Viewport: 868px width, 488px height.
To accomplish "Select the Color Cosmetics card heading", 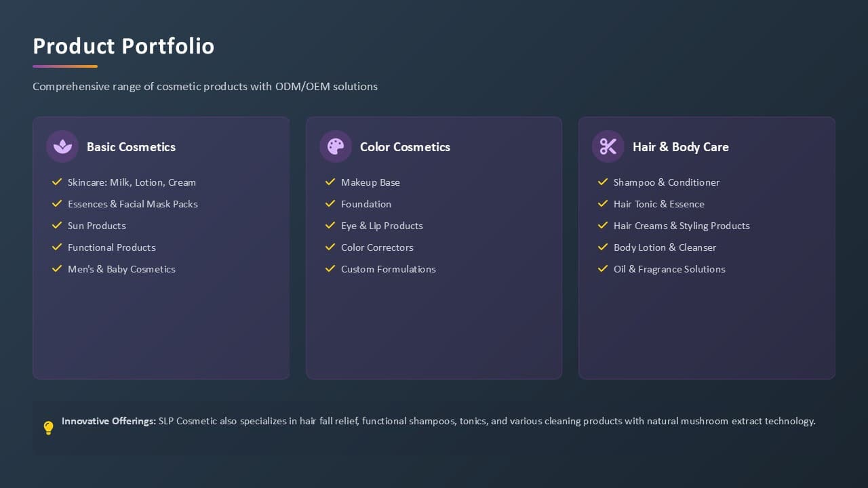I will pyautogui.click(x=405, y=147).
